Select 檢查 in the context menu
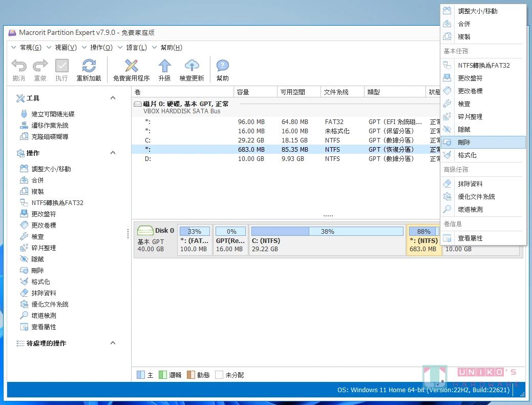The width and height of the screenshot is (532, 405). [x=483, y=104]
